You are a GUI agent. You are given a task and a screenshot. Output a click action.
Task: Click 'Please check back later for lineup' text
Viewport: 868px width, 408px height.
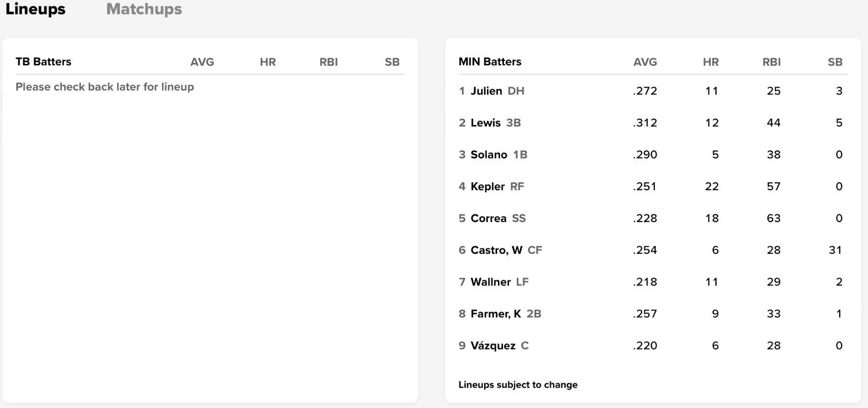(105, 87)
